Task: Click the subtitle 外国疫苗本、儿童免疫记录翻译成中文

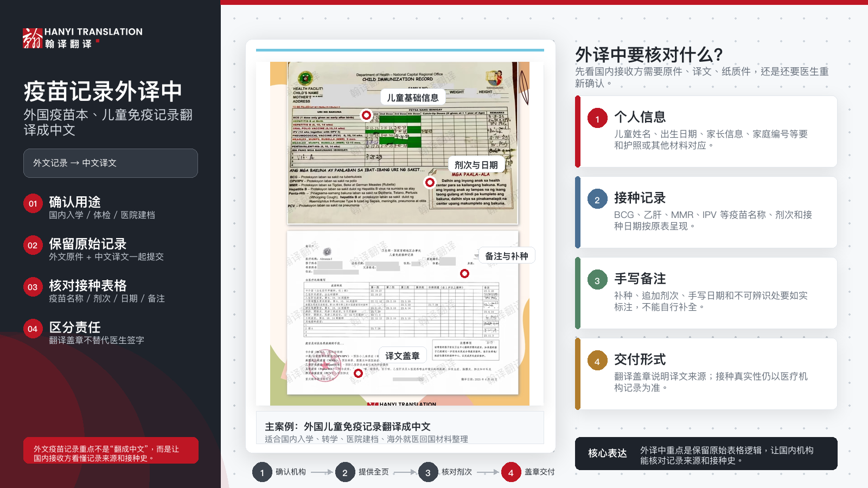Action: point(108,123)
